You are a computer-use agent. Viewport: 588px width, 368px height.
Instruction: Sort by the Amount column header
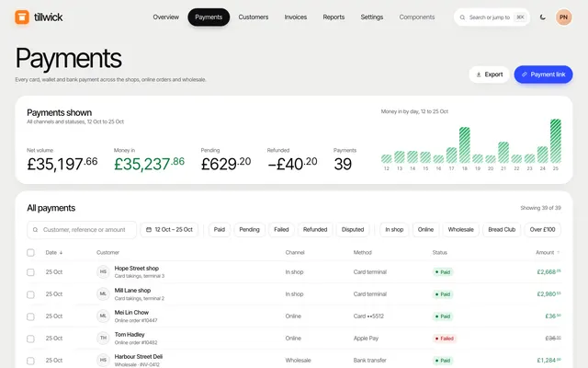[x=548, y=252]
